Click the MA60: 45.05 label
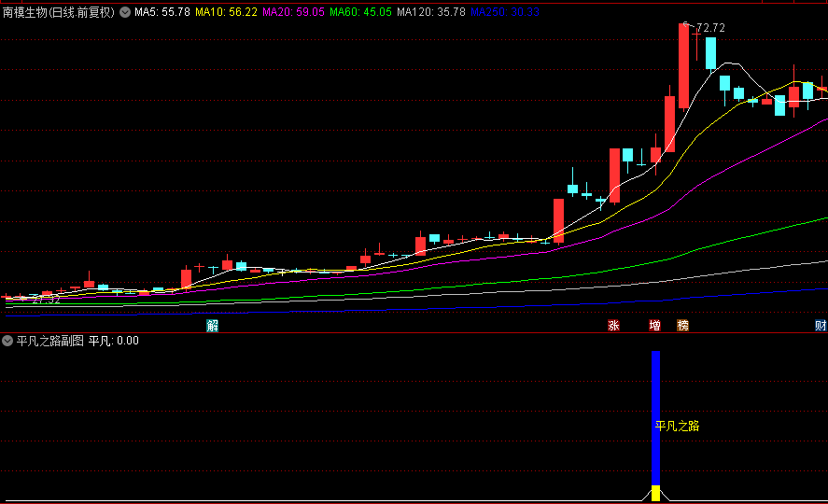Screen dimensions: 828x504 tap(360, 12)
